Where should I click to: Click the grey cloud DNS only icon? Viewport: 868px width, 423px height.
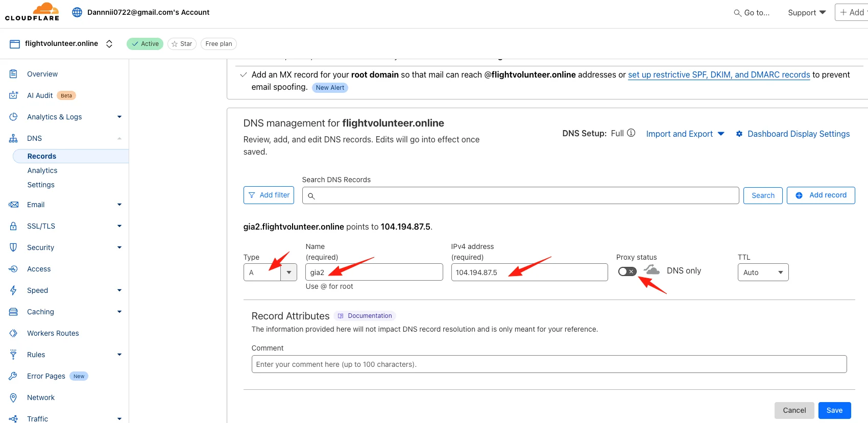652,269
